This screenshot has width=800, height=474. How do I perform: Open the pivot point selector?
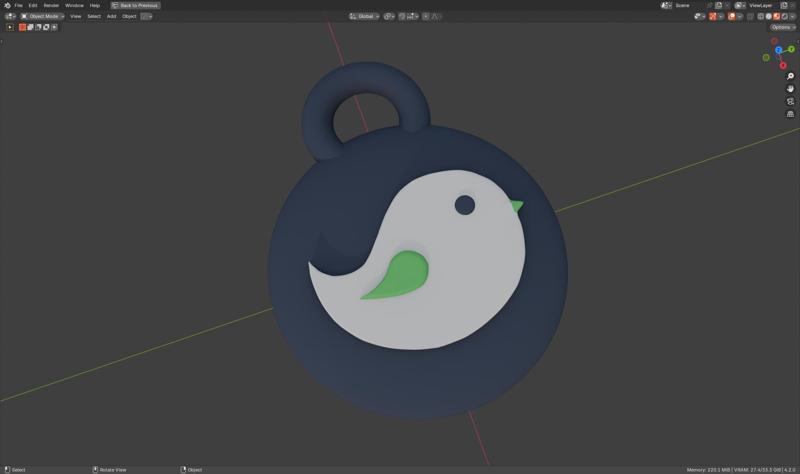click(x=389, y=16)
